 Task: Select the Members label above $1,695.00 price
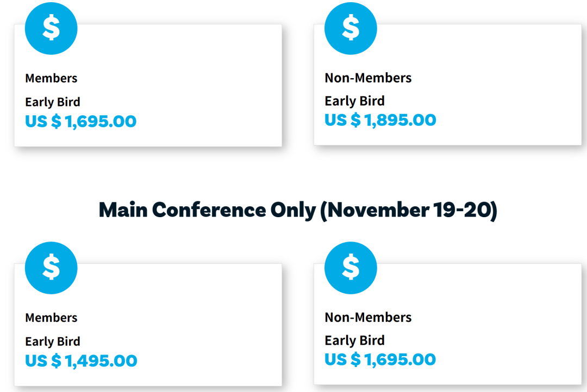[51, 78]
